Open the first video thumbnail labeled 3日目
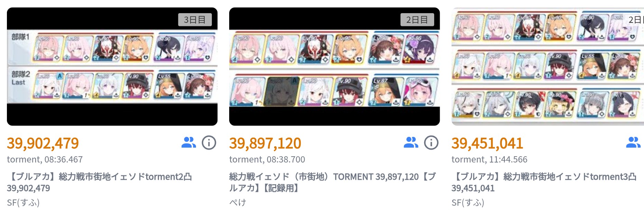Viewport: 644px width, 215px height. click(112, 66)
